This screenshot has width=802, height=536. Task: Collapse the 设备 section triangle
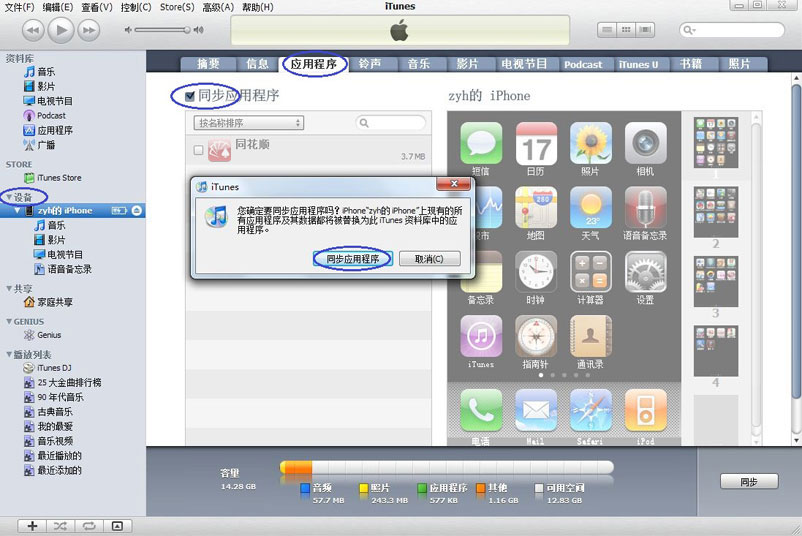9,197
